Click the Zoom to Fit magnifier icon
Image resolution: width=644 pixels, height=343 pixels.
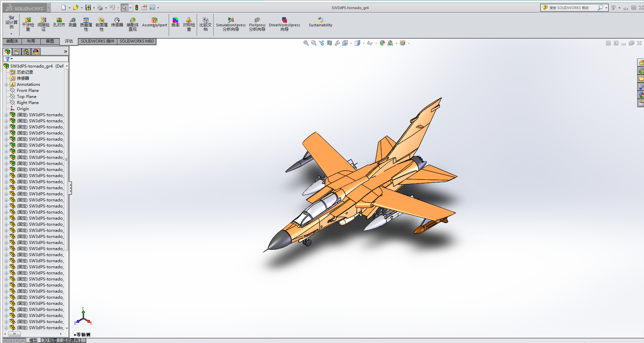tap(306, 43)
